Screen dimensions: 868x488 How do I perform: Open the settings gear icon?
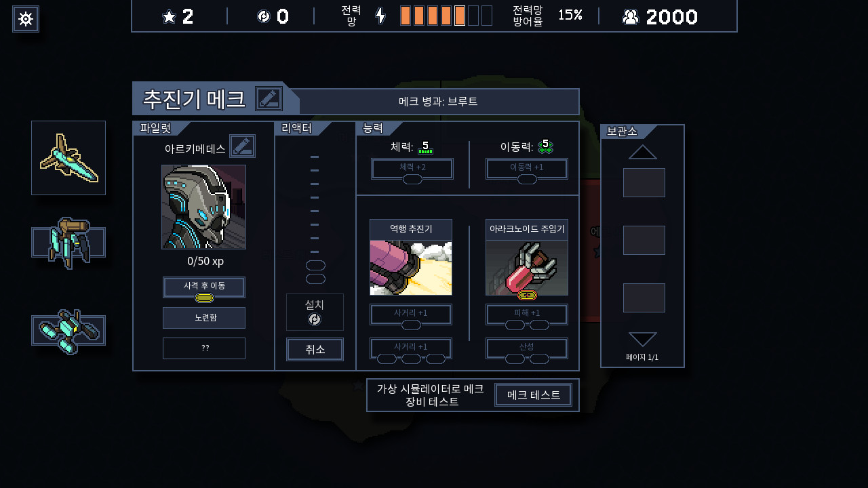pyautogui.click(x=26, y=19)
